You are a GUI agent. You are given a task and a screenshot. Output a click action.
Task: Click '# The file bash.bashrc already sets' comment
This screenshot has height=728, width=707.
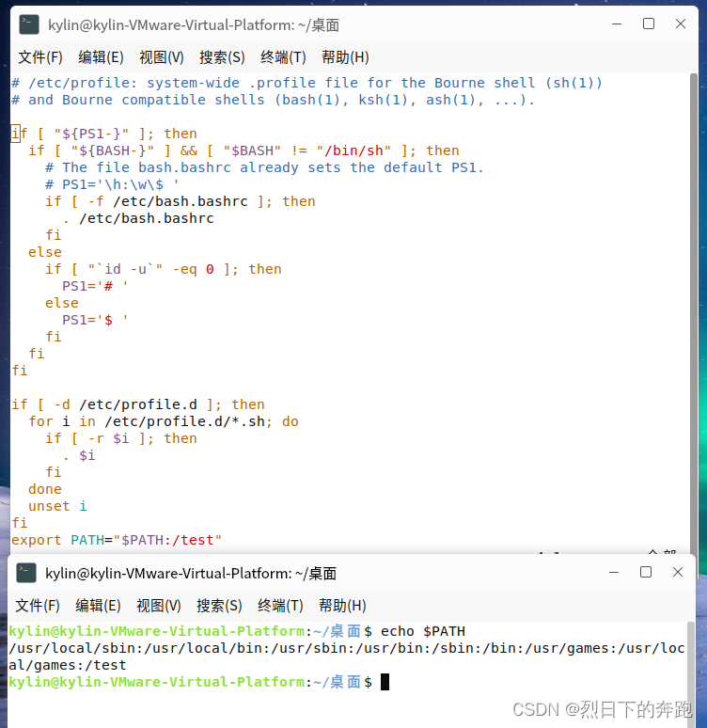click(264, 167)
